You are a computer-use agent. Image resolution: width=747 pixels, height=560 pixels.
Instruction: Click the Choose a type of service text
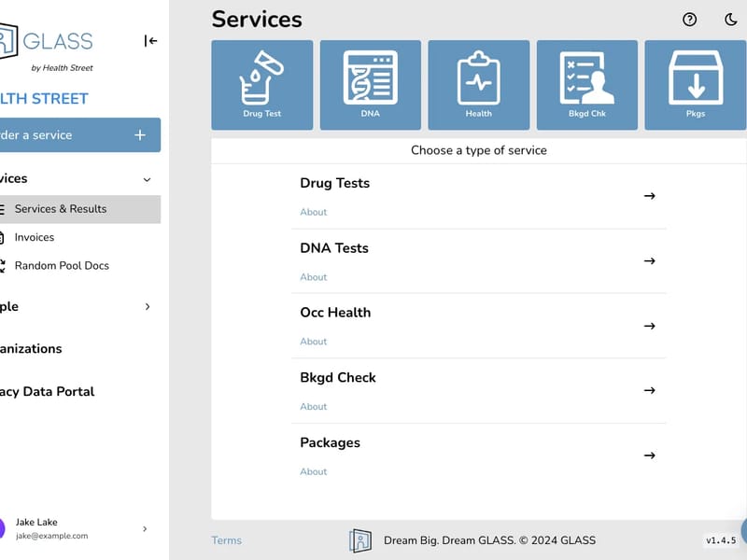(479, 150)
